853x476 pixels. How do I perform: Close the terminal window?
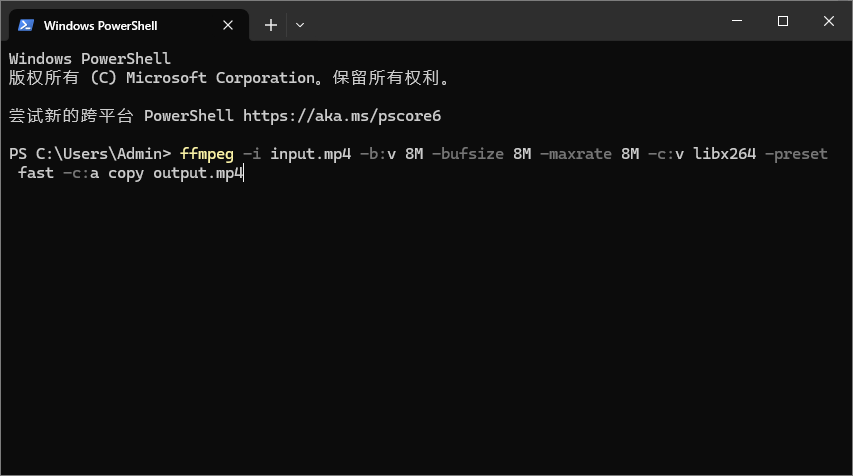829,21
